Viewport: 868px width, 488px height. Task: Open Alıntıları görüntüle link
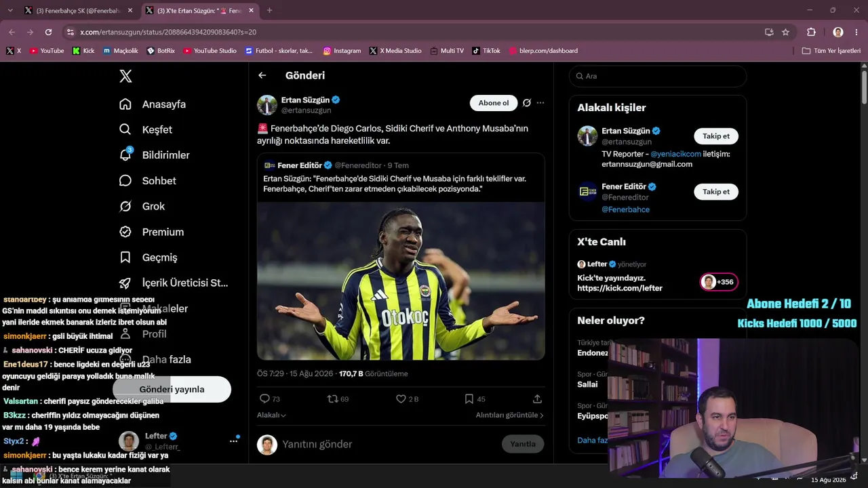(509, 415)
